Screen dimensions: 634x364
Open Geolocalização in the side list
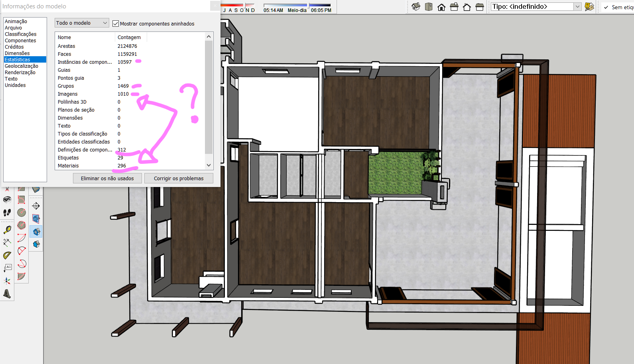(22, 66)
